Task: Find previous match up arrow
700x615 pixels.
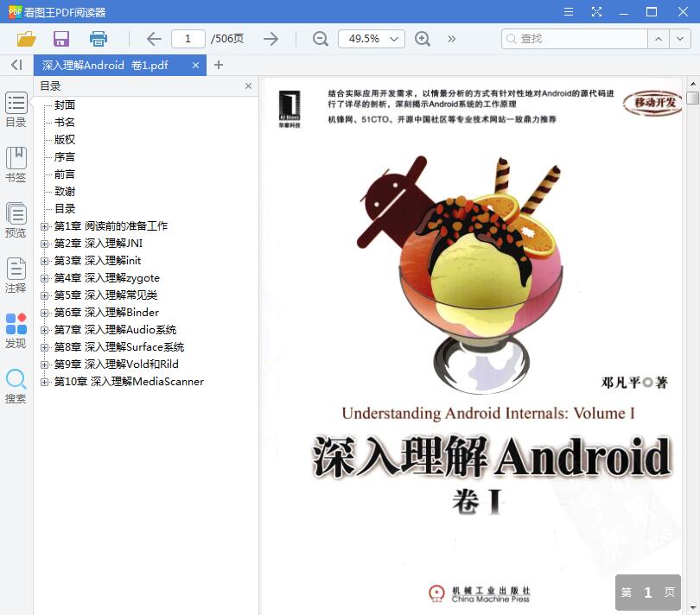Action: click(x=659, y=39)
